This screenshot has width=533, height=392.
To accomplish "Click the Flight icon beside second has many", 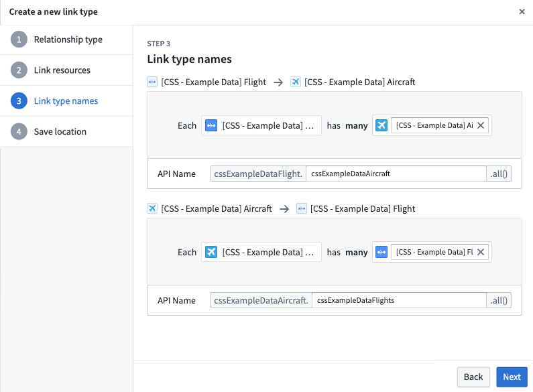I will [381, 252].
